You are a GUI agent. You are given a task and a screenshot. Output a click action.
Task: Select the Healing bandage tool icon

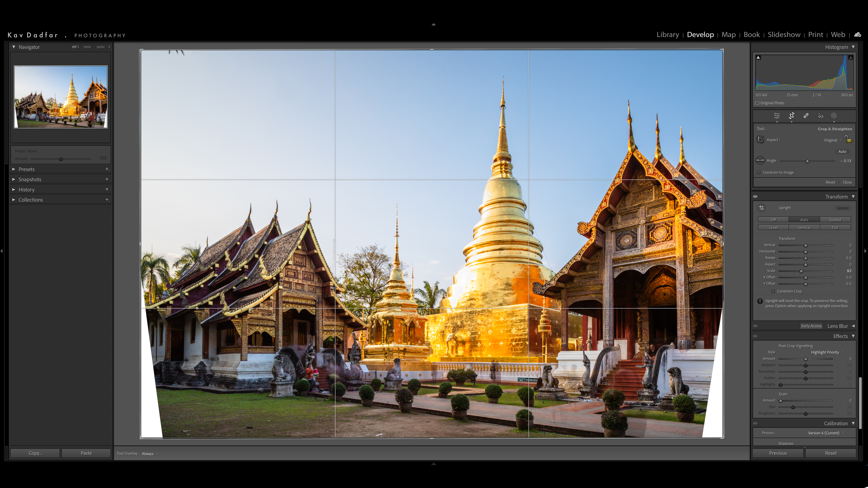pyautogui.click(x=806, y=116)
